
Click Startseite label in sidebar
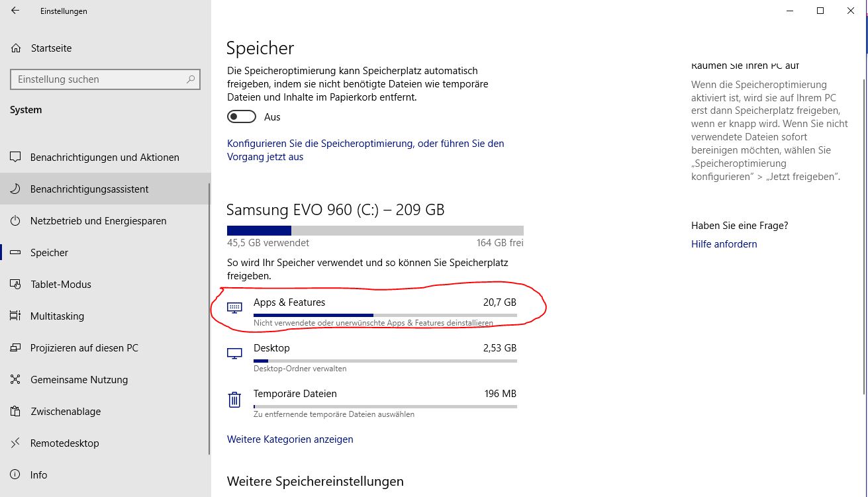coord(51,48)
